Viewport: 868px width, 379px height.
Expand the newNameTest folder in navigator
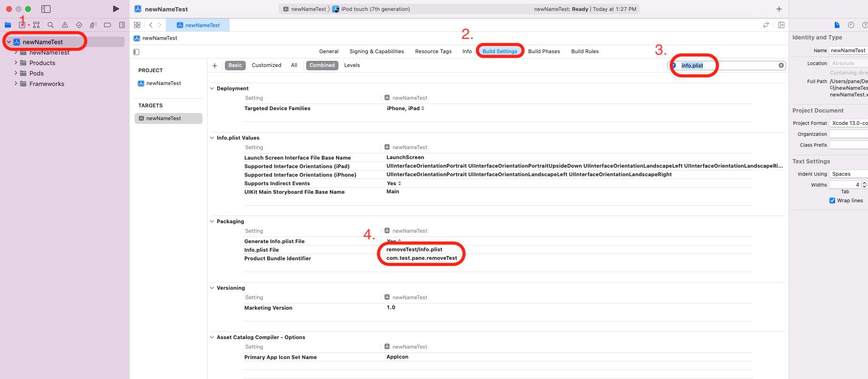pos(16,52)
